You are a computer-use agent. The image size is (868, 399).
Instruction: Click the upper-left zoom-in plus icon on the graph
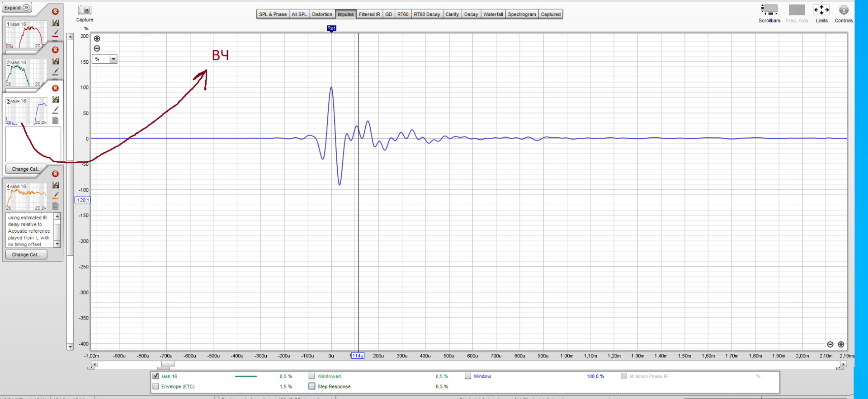(x=97, y=39)
